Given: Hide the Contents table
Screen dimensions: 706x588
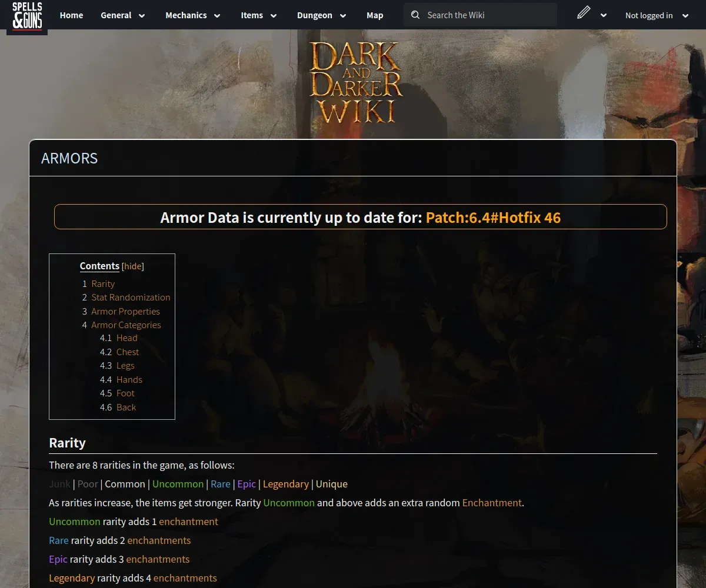Looking at the screenshot, I should pyautogui.click(x=133, y=266).
